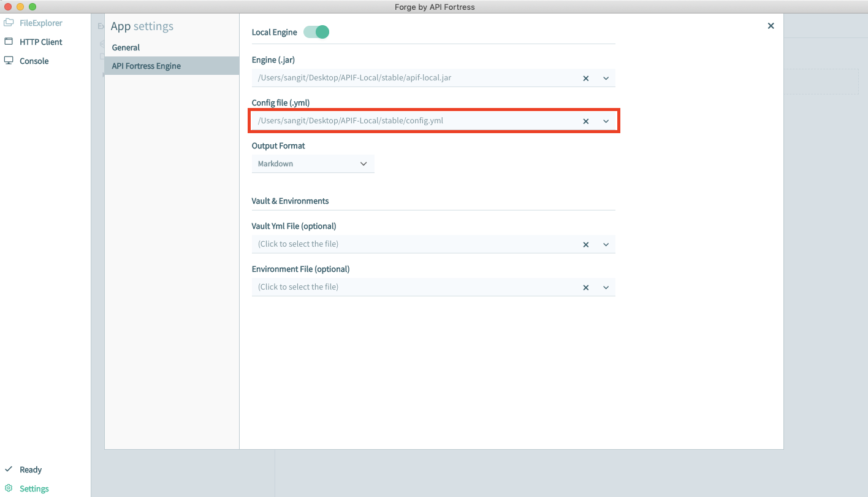Toggle the Local Engine switch
The height and width of the screenshot is (497, 868).
[316, 32]
